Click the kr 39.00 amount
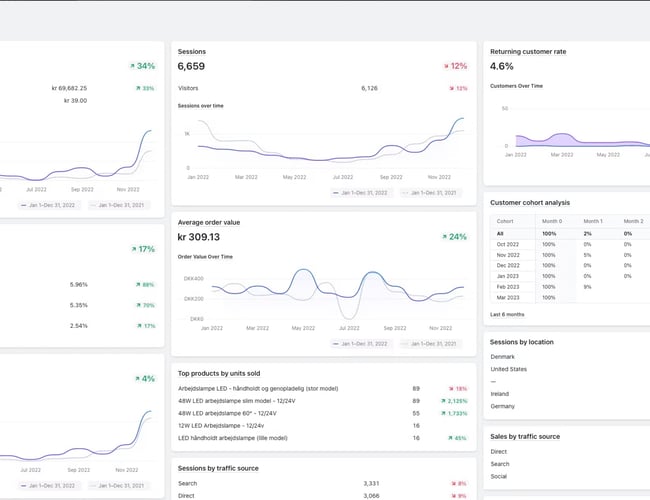The image size is (650, 500). [x=75, y=101]
